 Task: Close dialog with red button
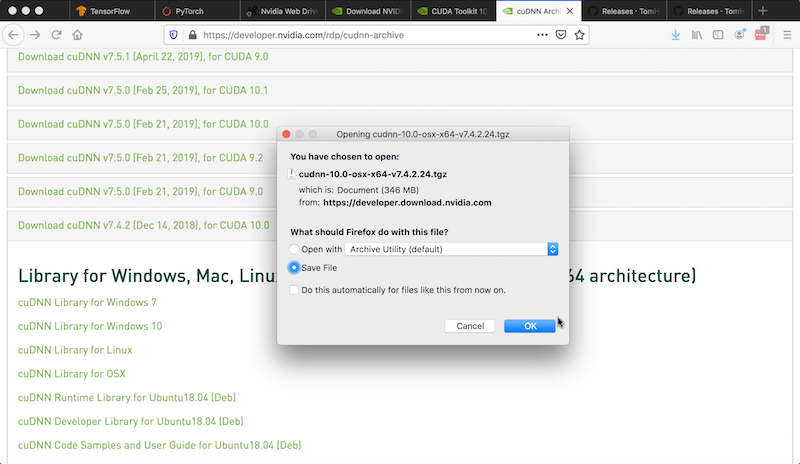[x=286, y=134]
